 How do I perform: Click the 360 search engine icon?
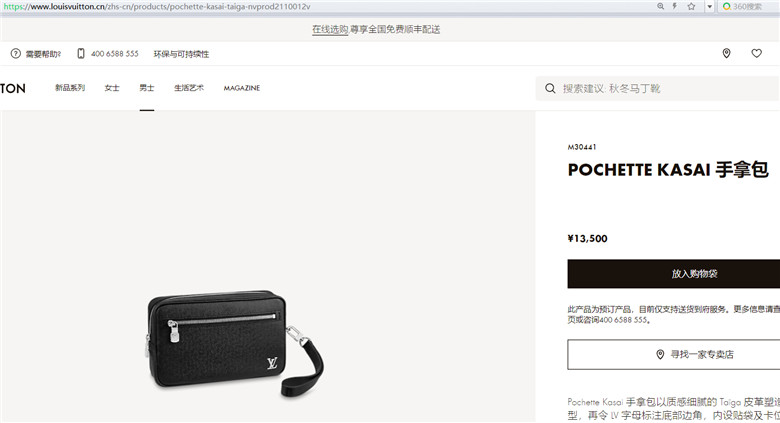tap(726, 6)
